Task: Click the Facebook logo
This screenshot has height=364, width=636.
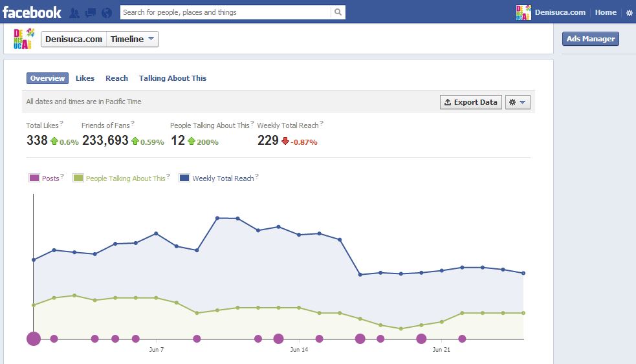Action: coord(32,12)
